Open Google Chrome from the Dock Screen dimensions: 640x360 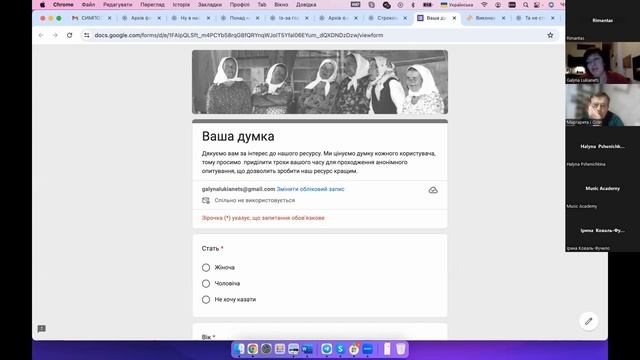click(253, 349)
